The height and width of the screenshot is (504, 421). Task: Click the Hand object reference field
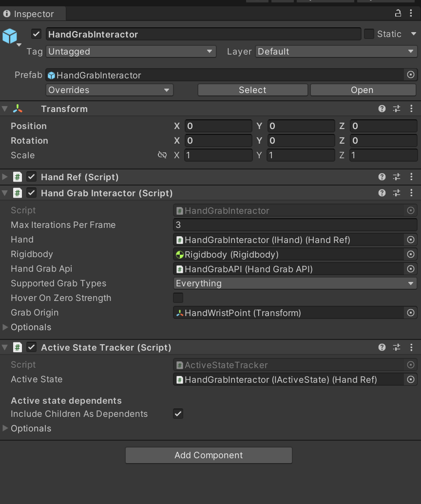coord(288,240)
